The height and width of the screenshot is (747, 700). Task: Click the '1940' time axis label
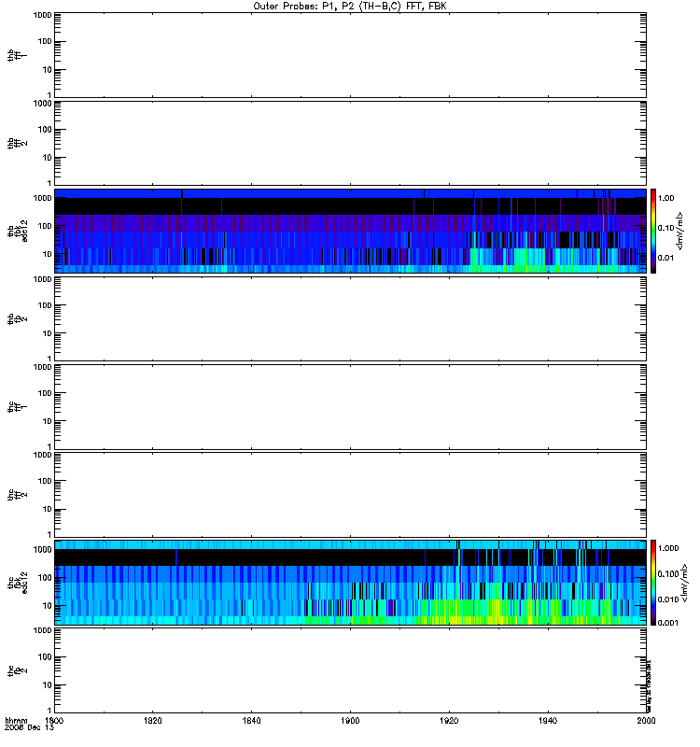(548, 720)
